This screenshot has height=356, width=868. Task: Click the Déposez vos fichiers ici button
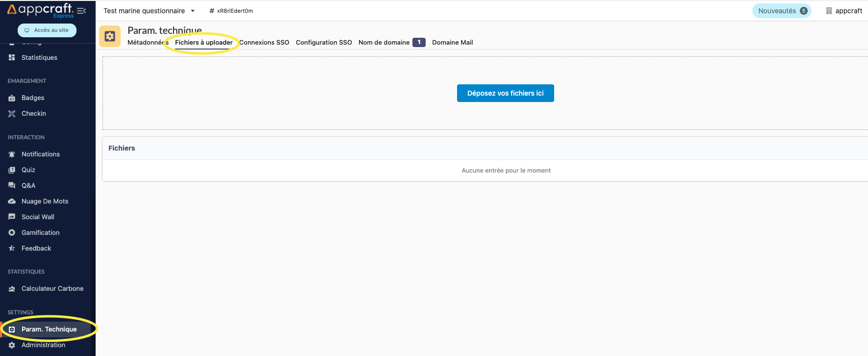point(505,93)
